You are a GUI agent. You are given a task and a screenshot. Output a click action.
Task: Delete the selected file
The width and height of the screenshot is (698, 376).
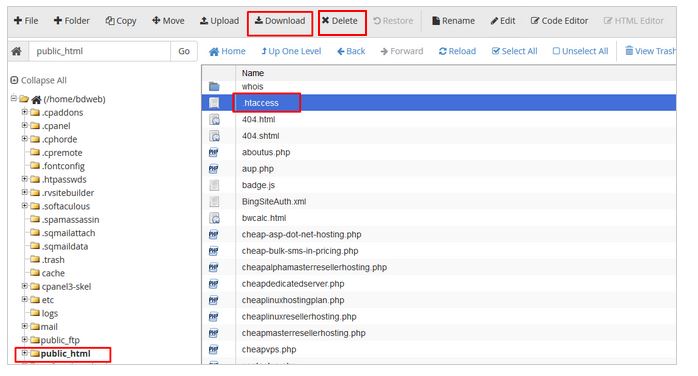coord(340,21)
